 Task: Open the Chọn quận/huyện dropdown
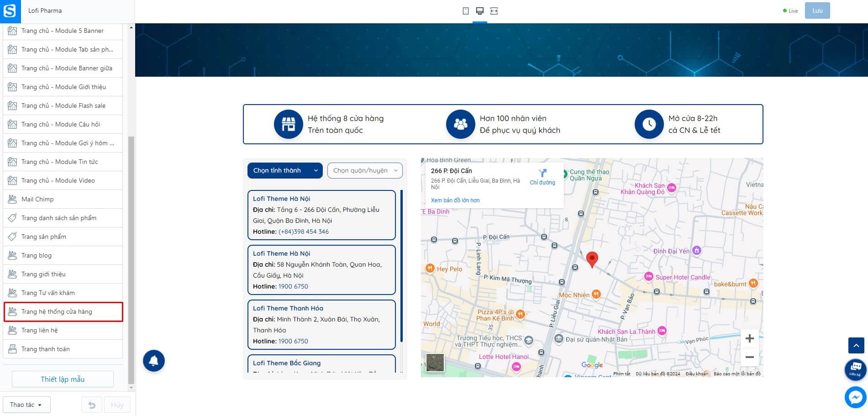(x=365, y=170)
